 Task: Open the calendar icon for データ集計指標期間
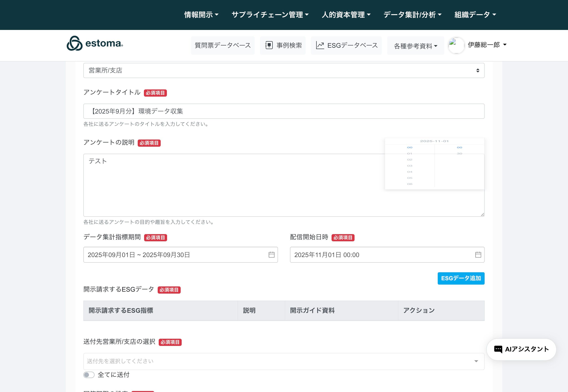point(271,255)
